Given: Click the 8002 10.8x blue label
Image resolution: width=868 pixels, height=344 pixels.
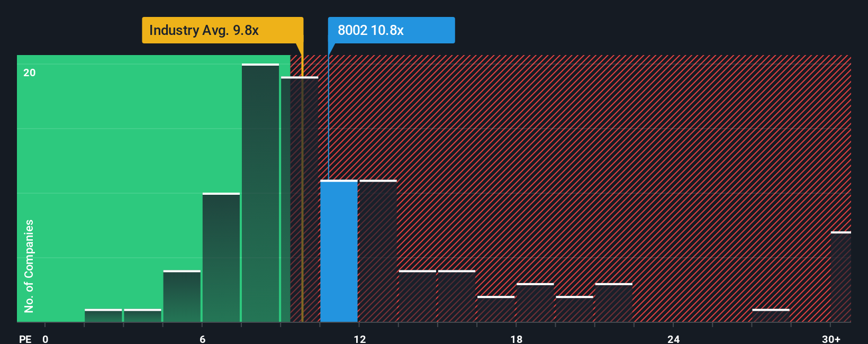Looking at the screenshot, I should pyautogui.click(x=391, y=30).
